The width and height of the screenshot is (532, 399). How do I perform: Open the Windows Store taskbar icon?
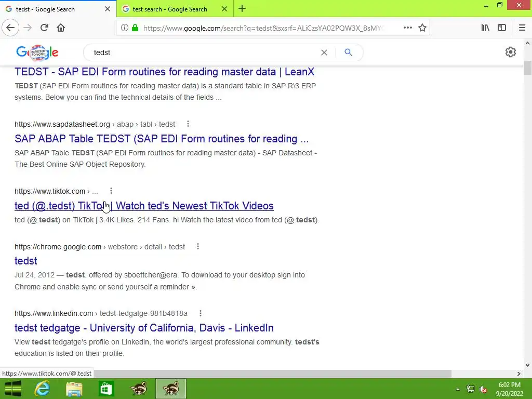[106, 389]
